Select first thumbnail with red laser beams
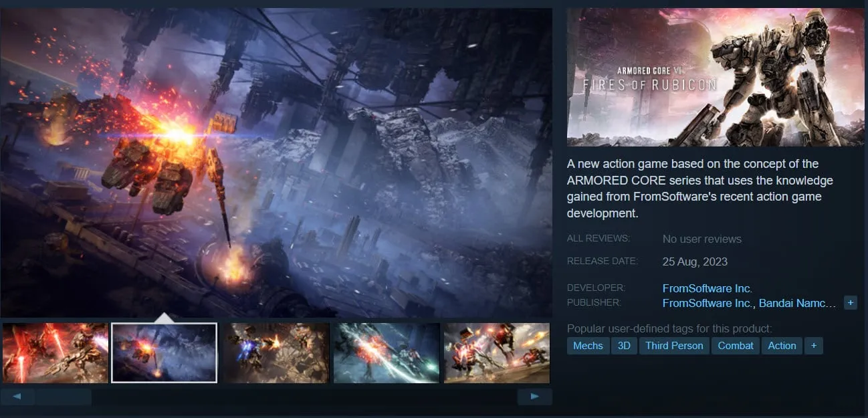 pos(56,352)
